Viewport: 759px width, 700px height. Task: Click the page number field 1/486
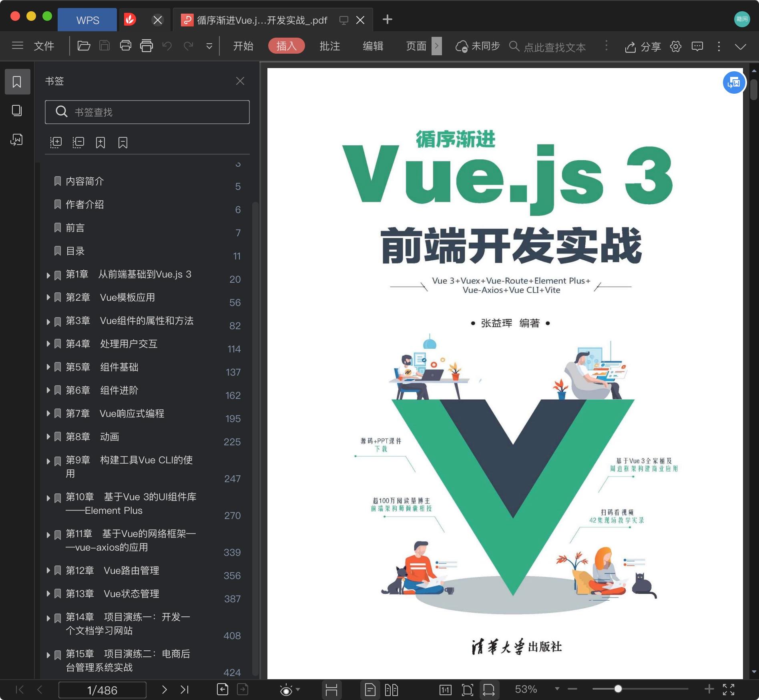[x=102, y=690]
